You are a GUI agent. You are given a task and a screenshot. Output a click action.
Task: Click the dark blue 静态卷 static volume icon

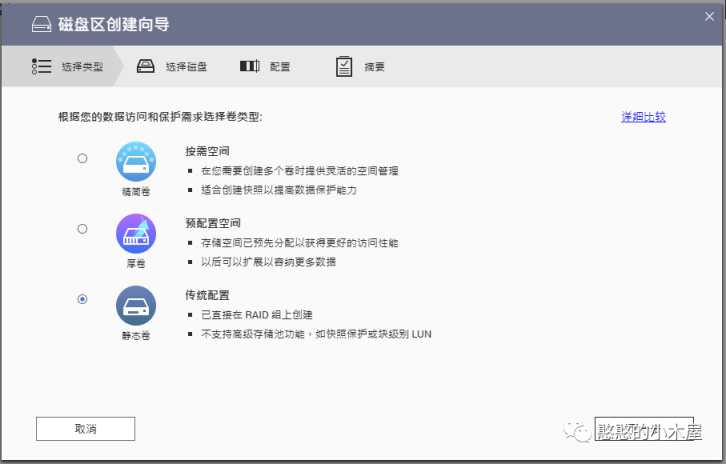pos(136,306)
